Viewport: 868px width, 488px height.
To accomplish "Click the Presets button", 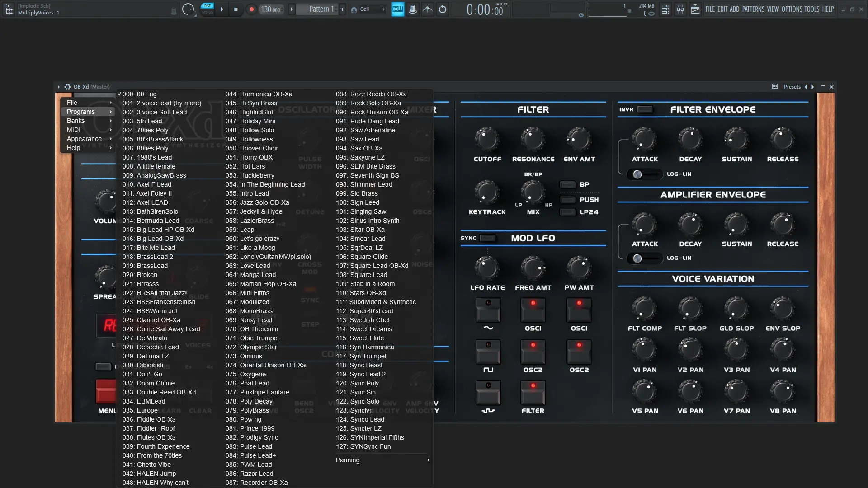I will click(x=792, y=87).
